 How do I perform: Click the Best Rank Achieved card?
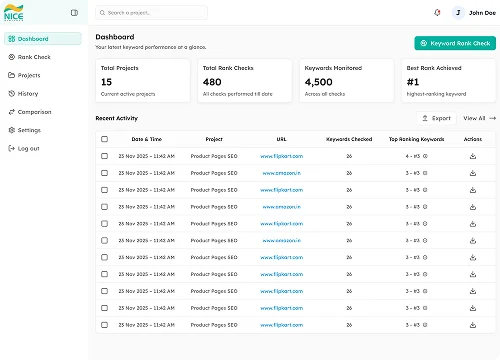448,81
